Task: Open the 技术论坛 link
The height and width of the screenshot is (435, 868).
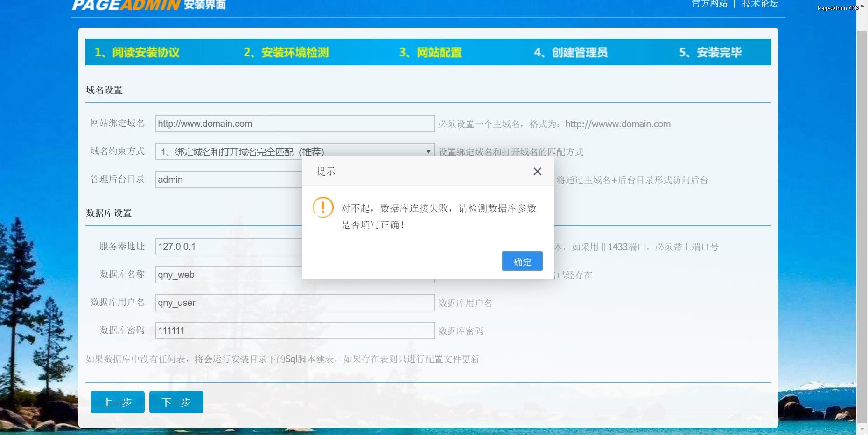Action: pos(760,4)
